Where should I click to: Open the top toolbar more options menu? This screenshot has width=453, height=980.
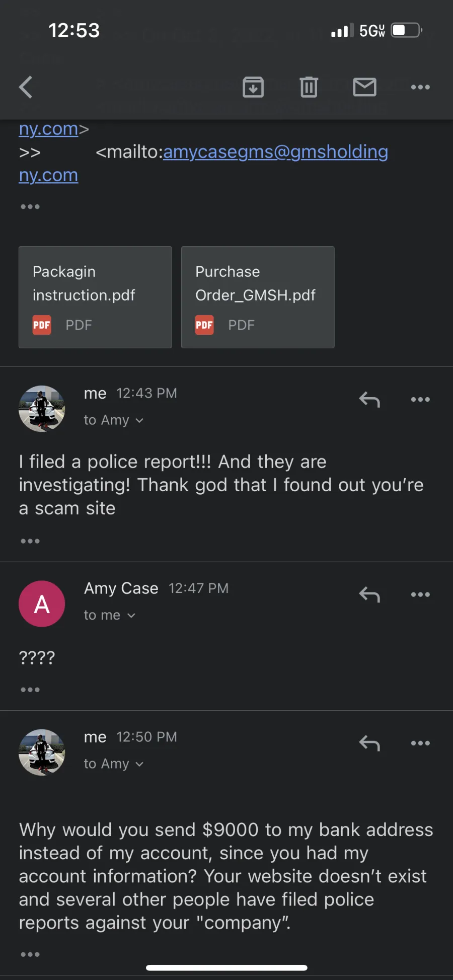[x=420, y=87]
